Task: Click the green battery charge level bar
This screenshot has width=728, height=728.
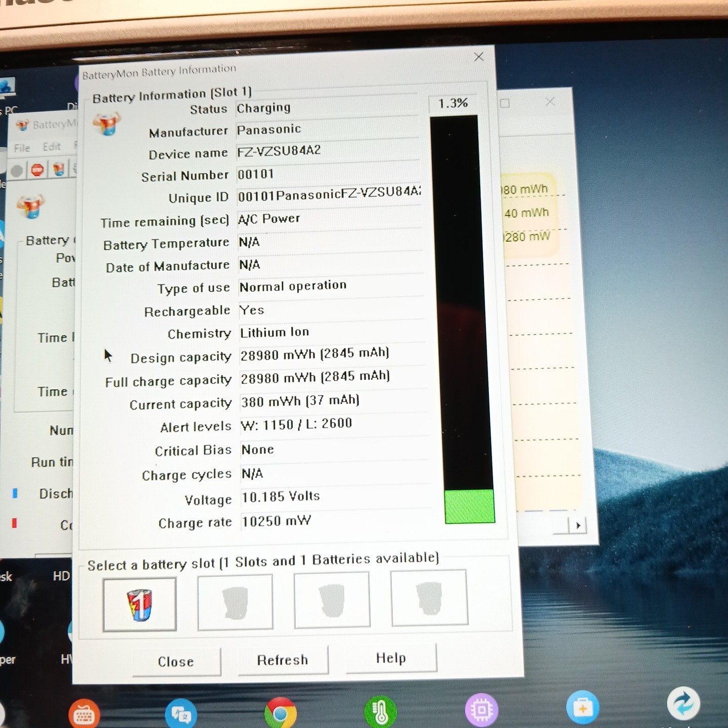Action: tap(470, 506)
